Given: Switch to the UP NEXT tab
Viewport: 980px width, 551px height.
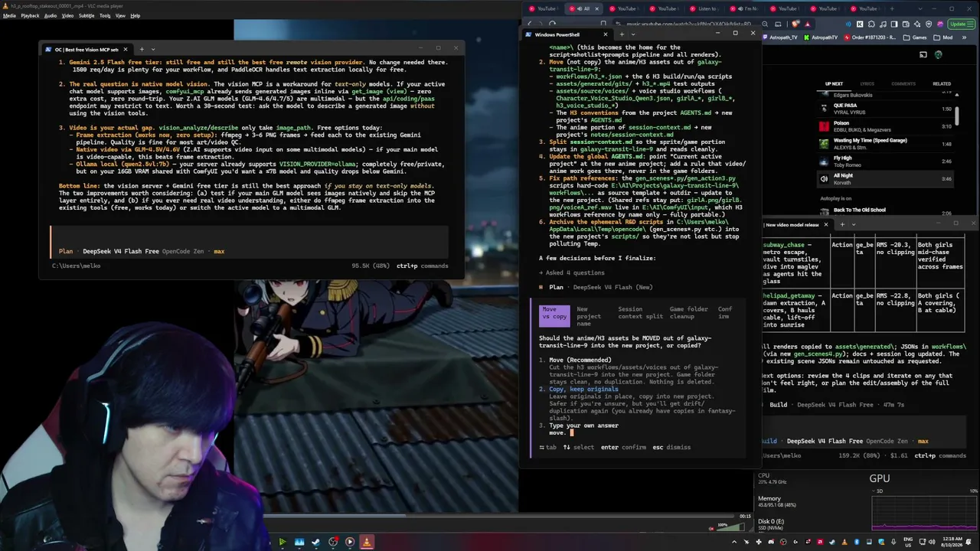Looking at the screenshot, I should click(834, 83).
